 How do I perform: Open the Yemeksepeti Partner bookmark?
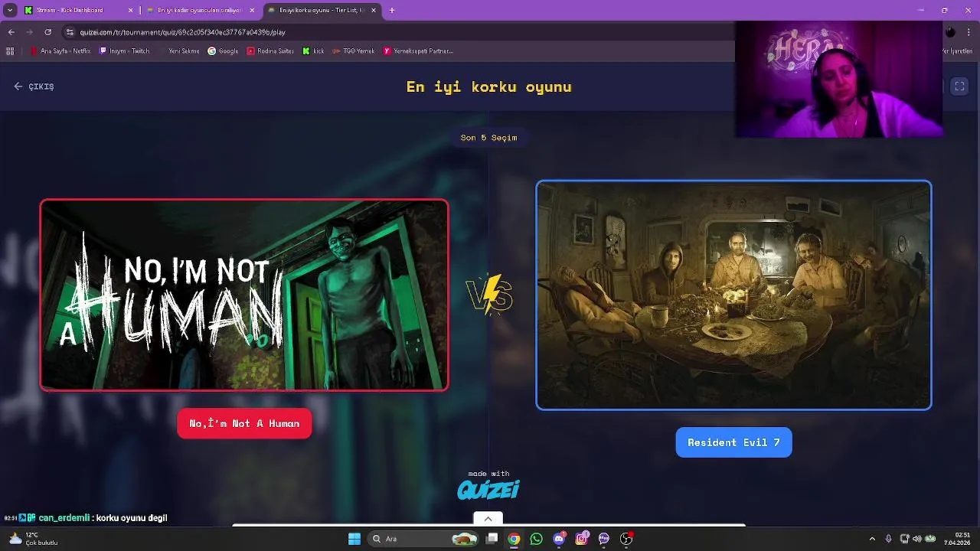418,51
